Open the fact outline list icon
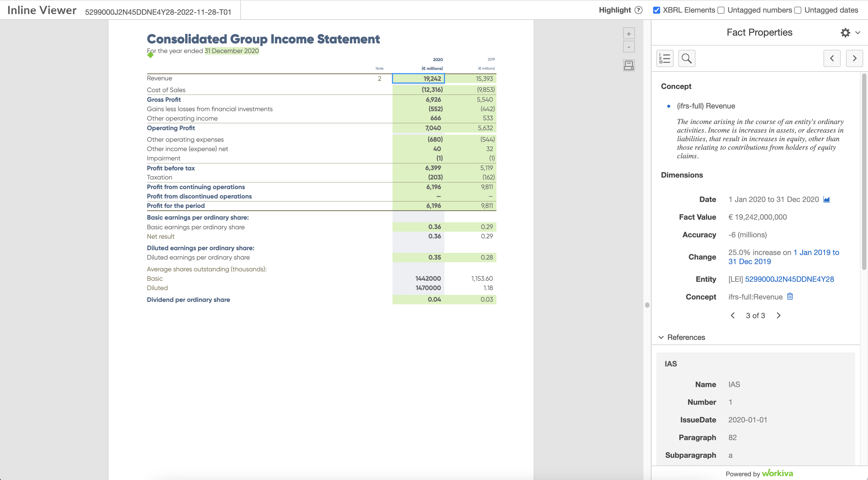This screenshot has height=480, width=868. point(665,59)
